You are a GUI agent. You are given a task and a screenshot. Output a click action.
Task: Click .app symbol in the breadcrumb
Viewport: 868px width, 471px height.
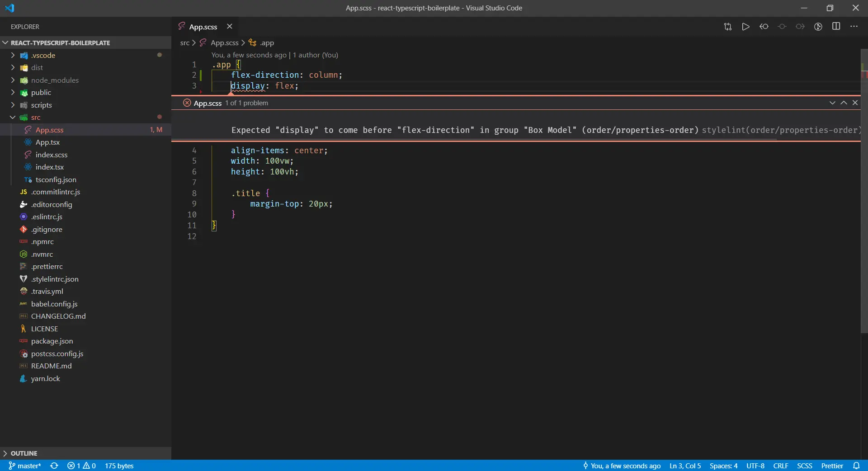[x=267, y=42]
